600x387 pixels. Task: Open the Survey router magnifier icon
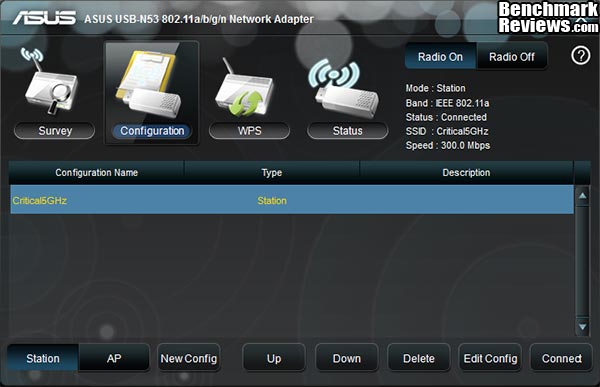[50, 81]
